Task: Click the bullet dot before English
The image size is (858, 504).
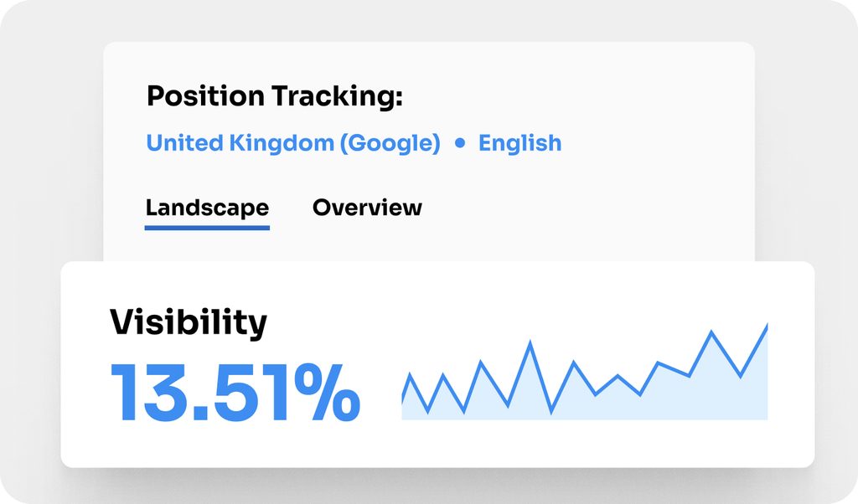Action: coord(459,144)
